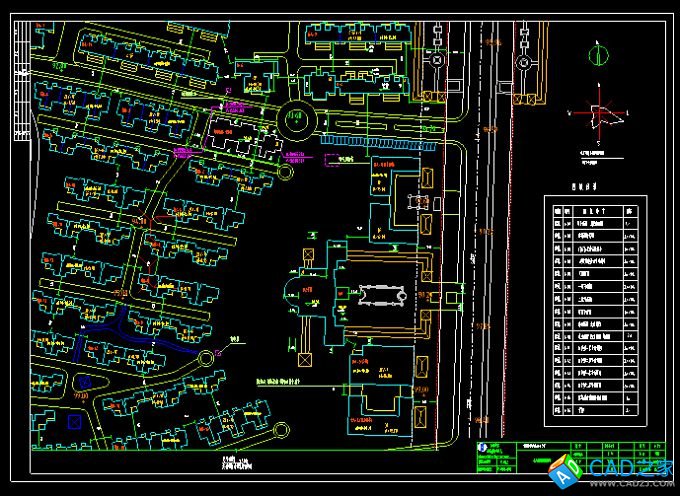Select the cyan hatched strip right of the roundabout

(x=378, y=144)
